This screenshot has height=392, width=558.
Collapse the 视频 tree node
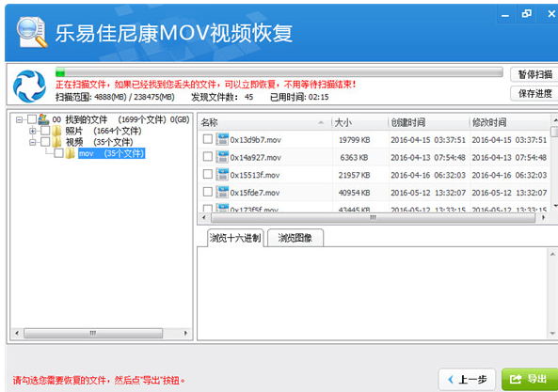coord(32,143)
